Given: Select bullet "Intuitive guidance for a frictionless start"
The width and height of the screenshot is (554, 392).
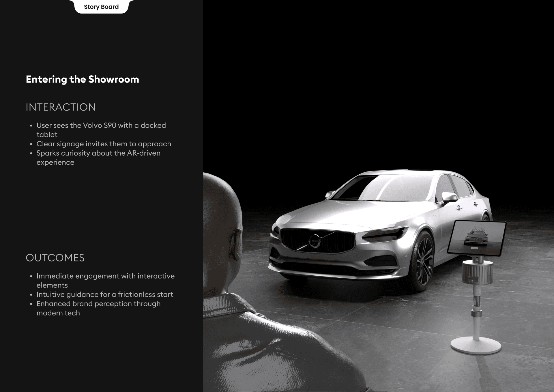Looking at the screenshot, I should click(x=105, y=294).
